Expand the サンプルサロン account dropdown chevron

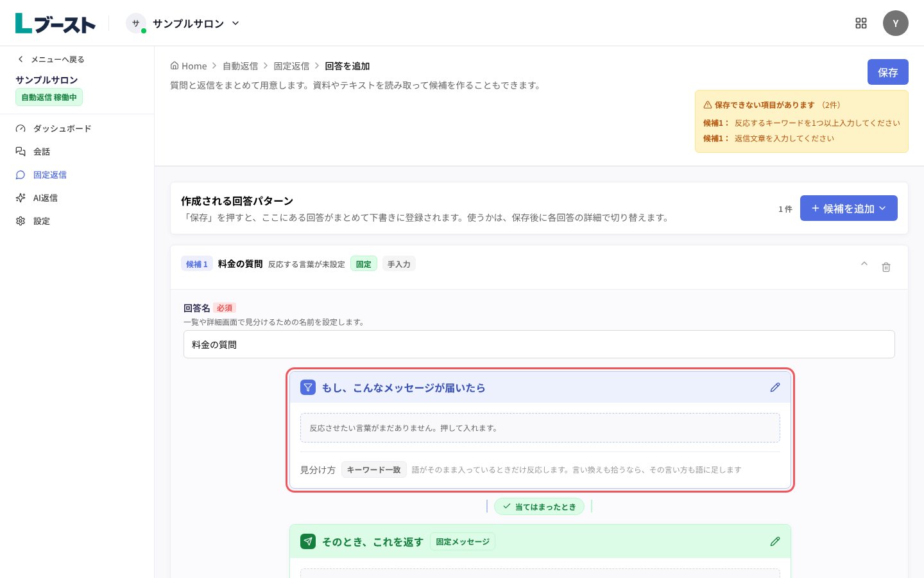pyautogui.click(x=235, y=23)
